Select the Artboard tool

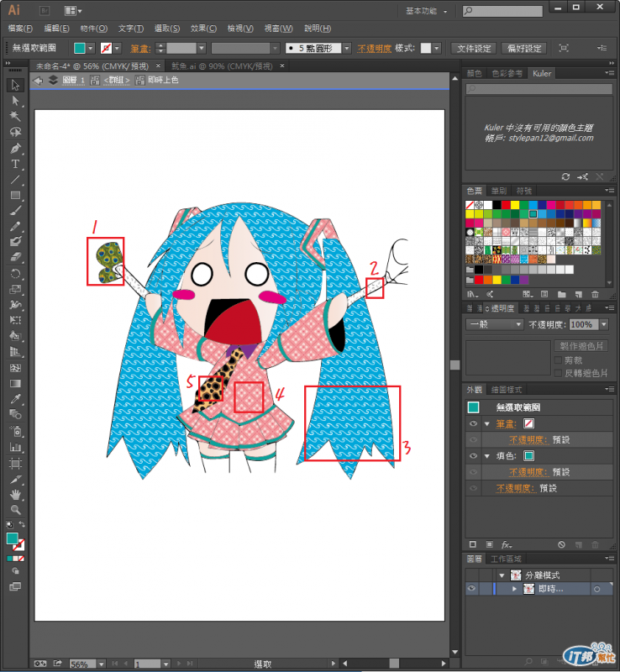click(x=15, y=464)
